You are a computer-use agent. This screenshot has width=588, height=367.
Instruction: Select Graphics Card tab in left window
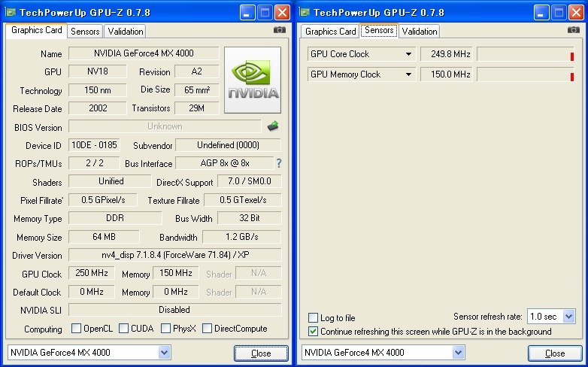tap(36, 30)
